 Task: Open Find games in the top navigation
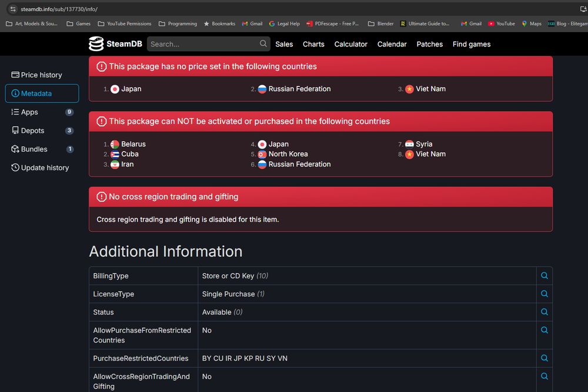(472, 44)
